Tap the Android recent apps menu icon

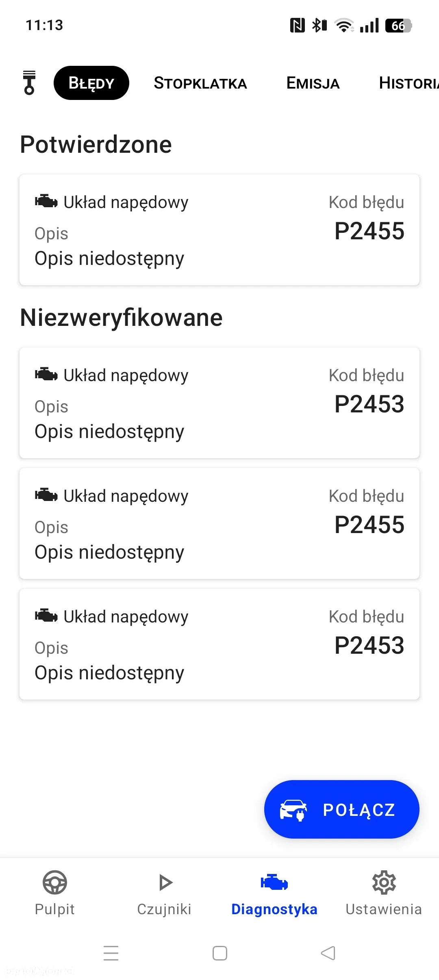[111, 953]
